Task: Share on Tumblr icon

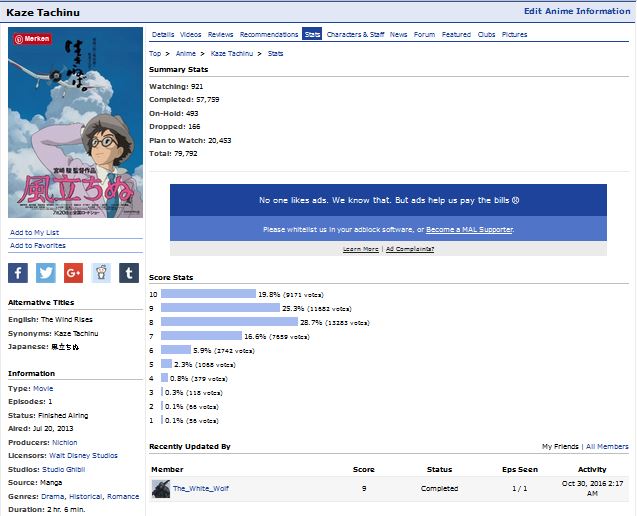Action: coord(128,273)
